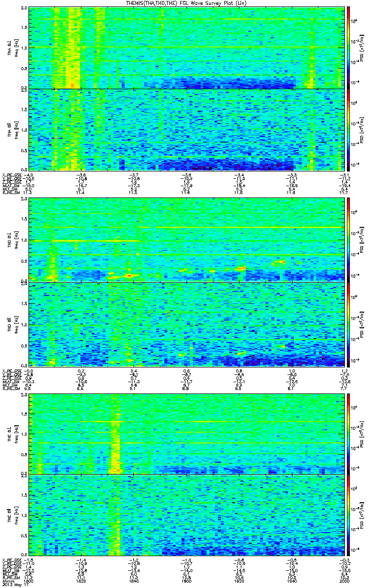Click the 1.0 tick on THD B-perpendicular axis
This screenshot has width=368, height=588.
pos(24,240)
